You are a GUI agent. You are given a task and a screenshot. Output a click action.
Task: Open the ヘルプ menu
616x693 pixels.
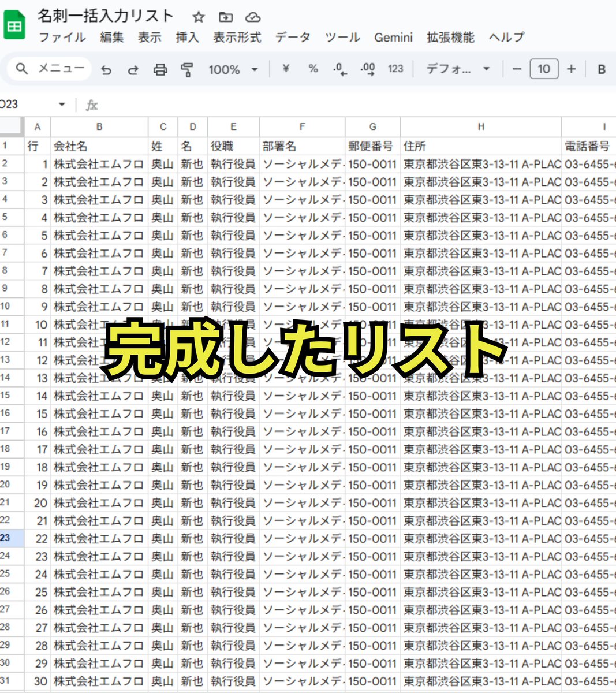click(506, 38)
